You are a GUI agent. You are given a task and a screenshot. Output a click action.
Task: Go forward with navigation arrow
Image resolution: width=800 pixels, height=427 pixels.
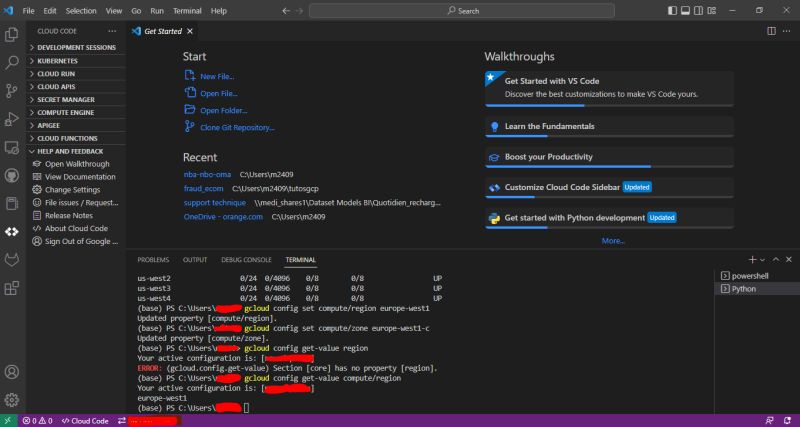tap(300, 11)
